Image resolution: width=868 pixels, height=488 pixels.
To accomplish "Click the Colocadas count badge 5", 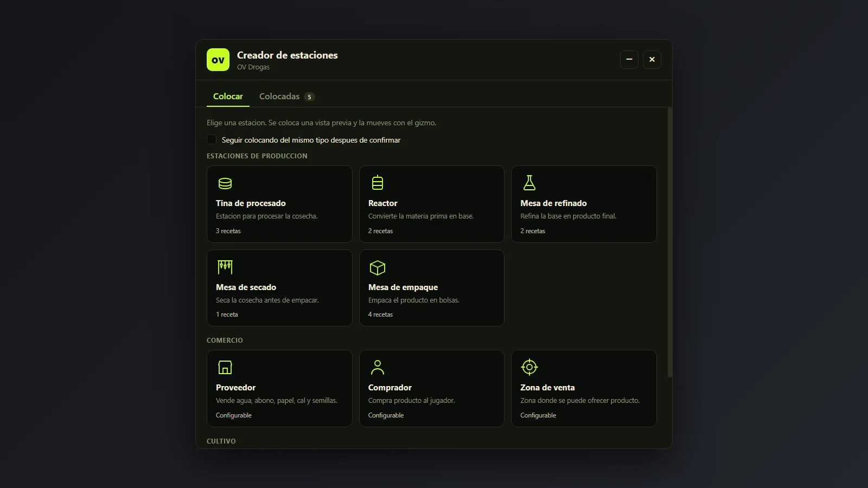I will [x=309, y=97].
